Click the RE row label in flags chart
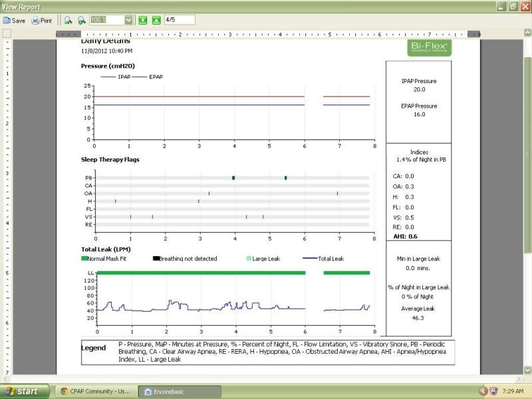 [88, 225]
